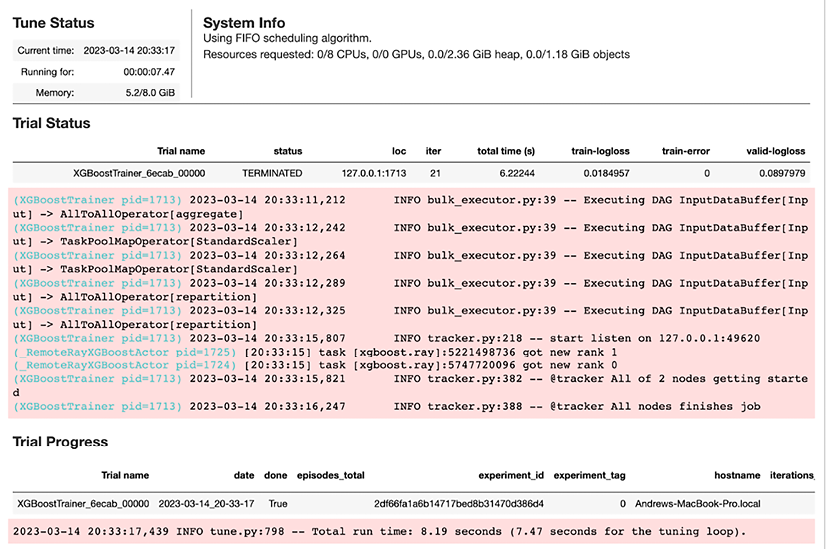Click the Running for value 00:00:07.47
Screen dimensions: 828x549
pos(149,72)
